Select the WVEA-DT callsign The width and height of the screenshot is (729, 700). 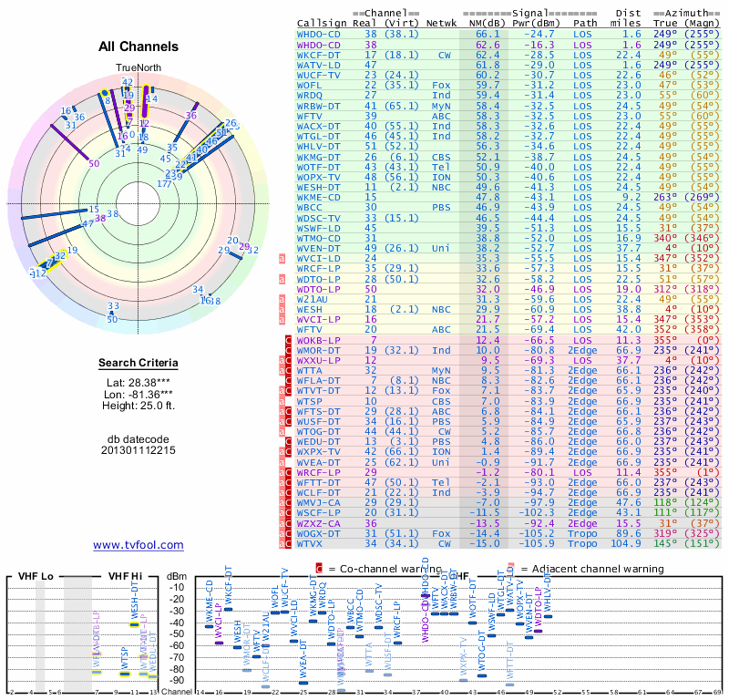pyautogui.click(x=318, y=462)
